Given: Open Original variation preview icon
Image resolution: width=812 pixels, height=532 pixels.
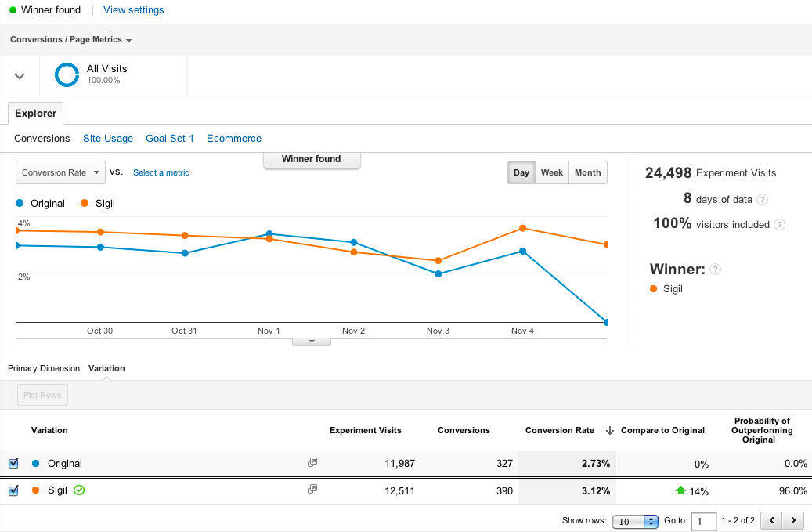Looking at the screenshot, I should (x=312, y=463).
